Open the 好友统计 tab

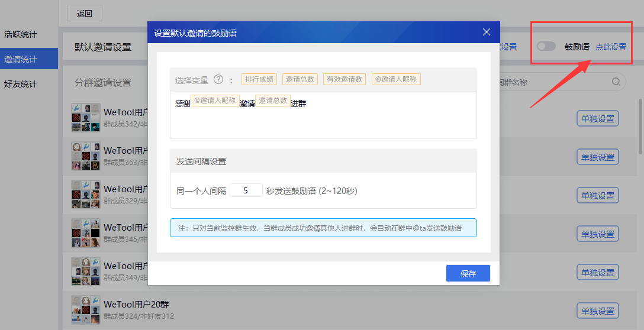coord(21,84)
